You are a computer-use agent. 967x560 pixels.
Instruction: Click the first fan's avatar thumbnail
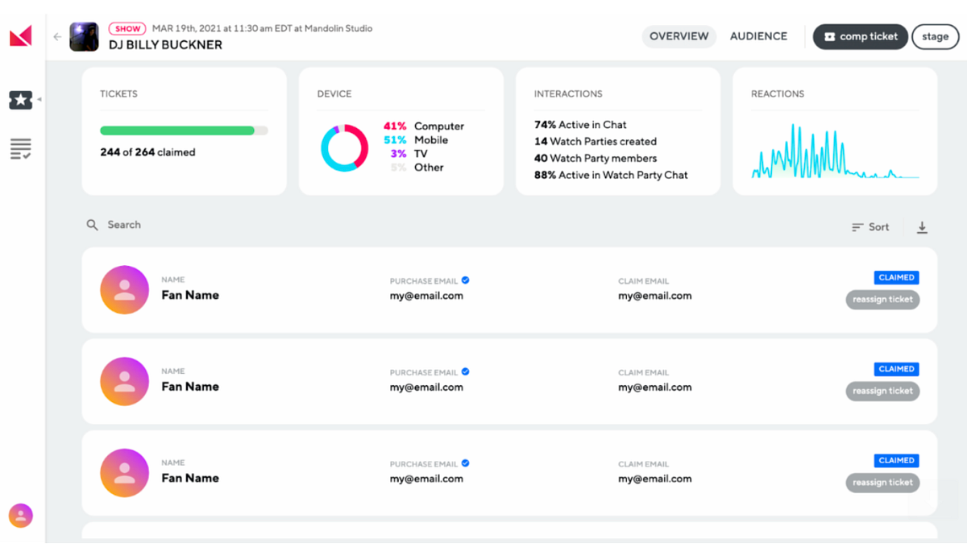pos(124,289)
